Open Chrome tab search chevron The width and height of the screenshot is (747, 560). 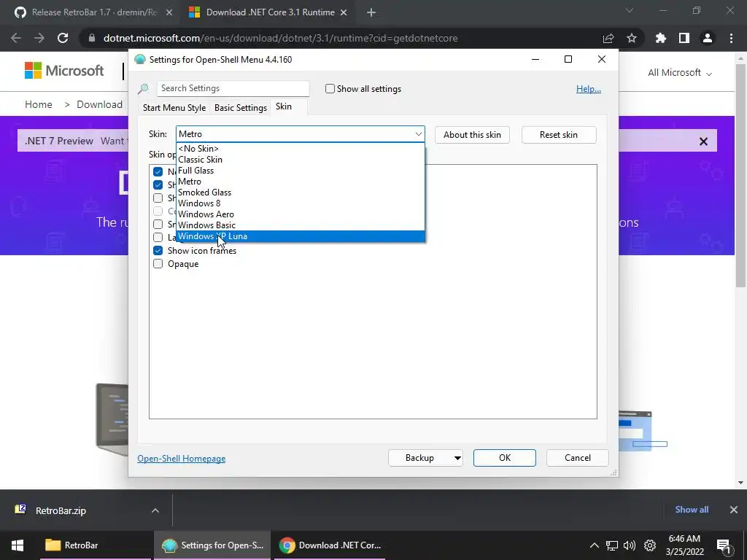tap(630, 11)
